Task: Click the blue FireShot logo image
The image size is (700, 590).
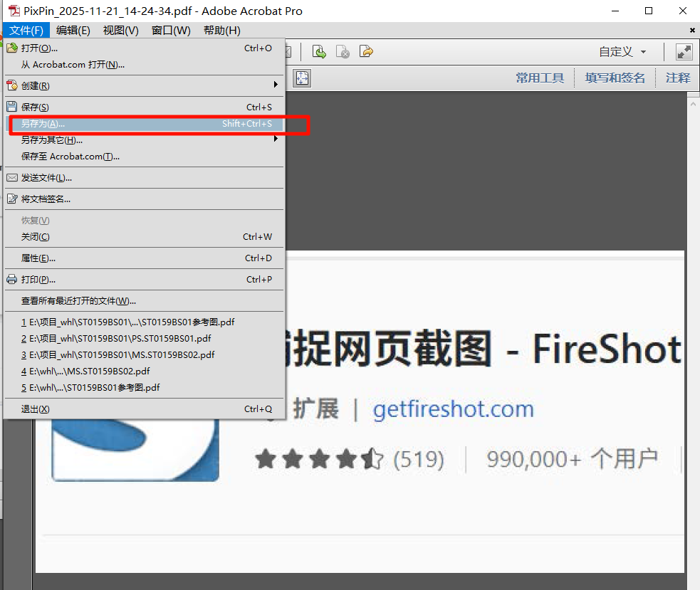Action: tap(135, 451)
